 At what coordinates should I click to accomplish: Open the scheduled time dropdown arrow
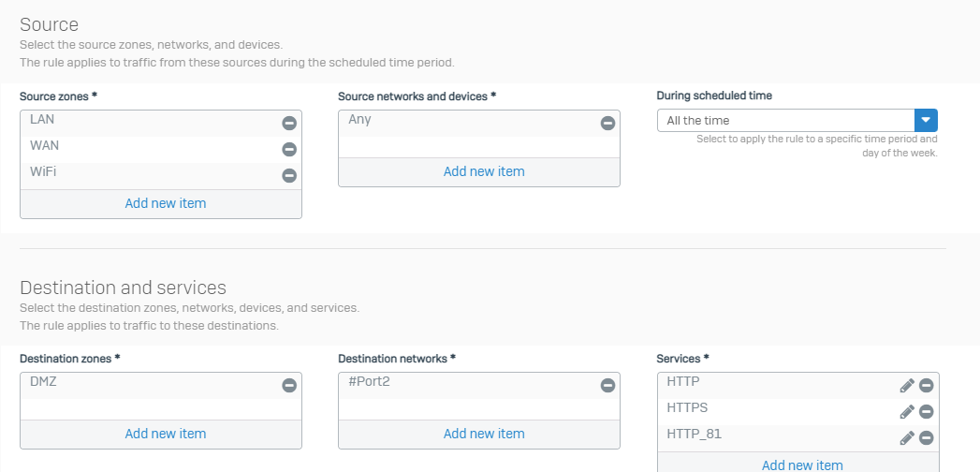pos(927,121)
